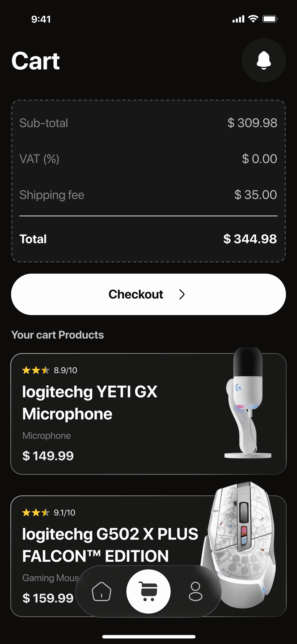This screenshot has width=297, height=644.
Task: Click the Shipping fee row
Action: click(148, 195)
